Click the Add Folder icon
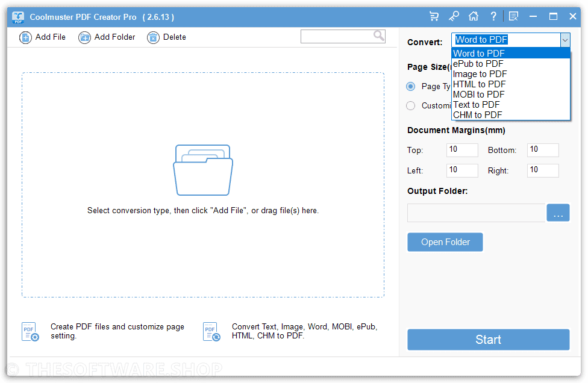Image resolution: width=588 pixels, height=383 pixels. [x=84, y=37]
